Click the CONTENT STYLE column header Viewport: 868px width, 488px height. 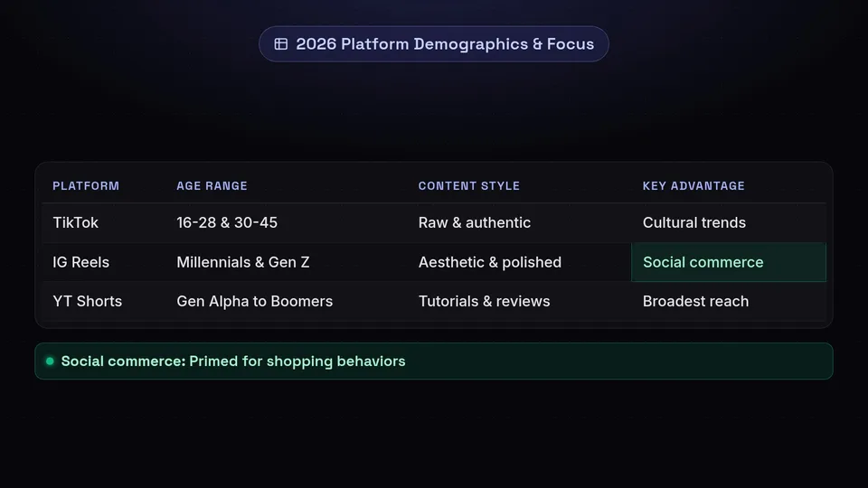coord(469,186)
